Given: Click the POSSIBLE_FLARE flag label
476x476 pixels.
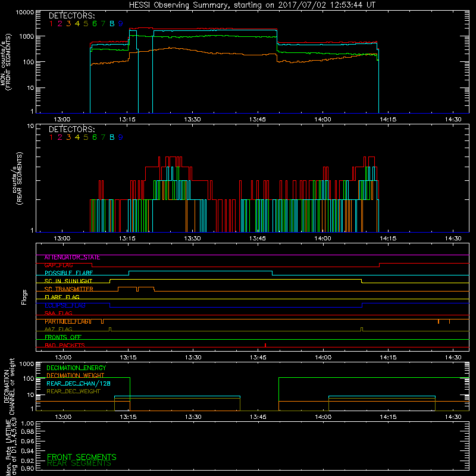Looking at the screenshot, I should pyautogui.click(x=68, y=273).
